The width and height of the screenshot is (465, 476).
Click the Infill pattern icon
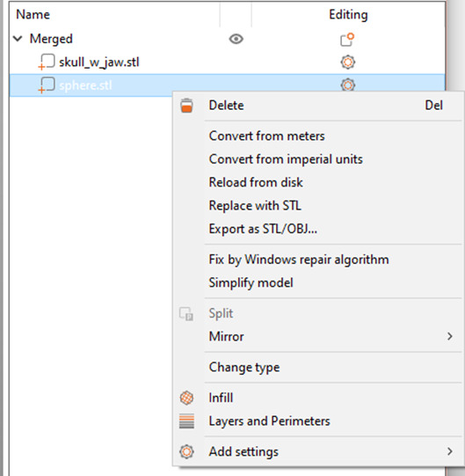[186, 398]
